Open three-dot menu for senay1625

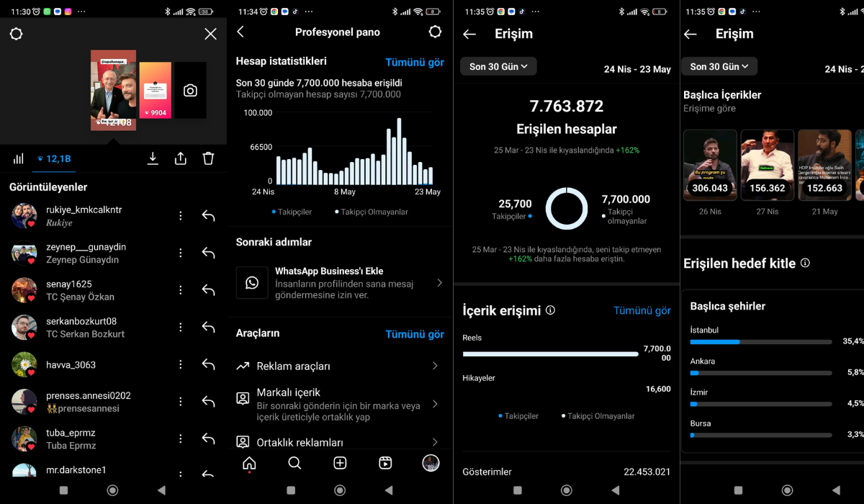(x=181, y=289)
